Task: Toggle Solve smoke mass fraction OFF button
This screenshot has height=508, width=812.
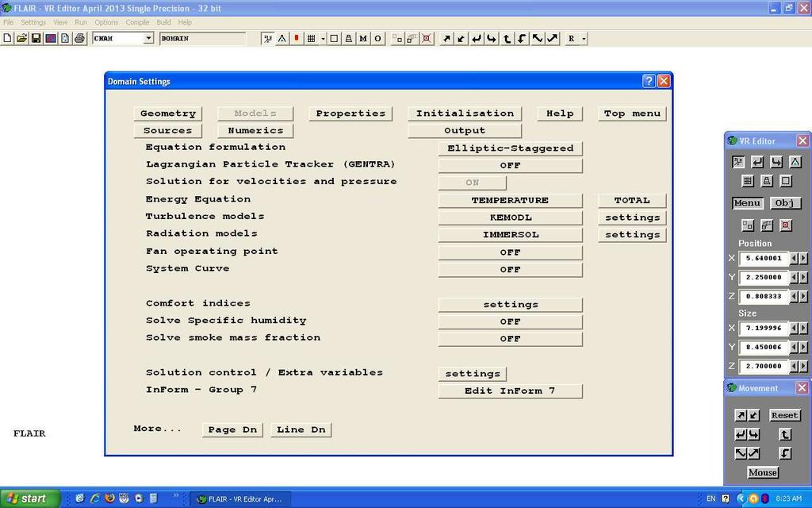Action: [x=510, y=339]
